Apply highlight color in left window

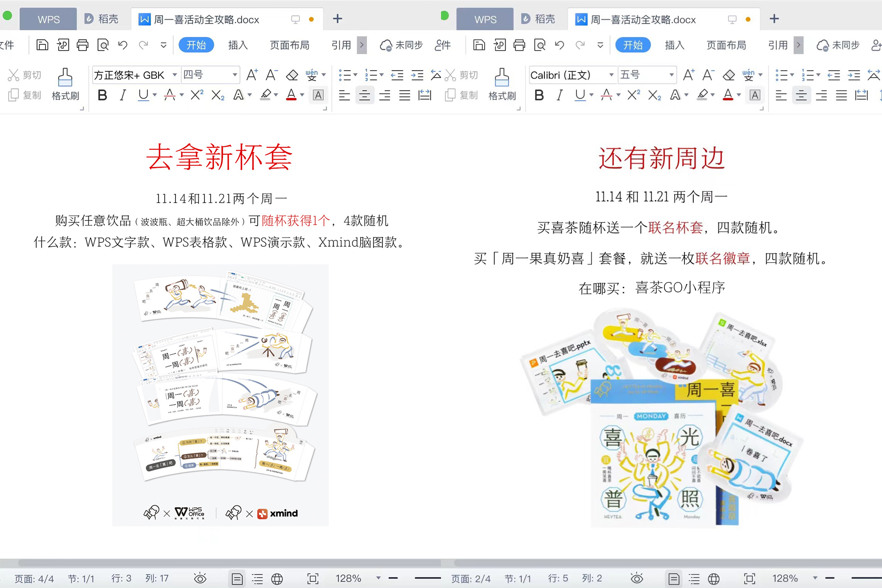point(266,95)
